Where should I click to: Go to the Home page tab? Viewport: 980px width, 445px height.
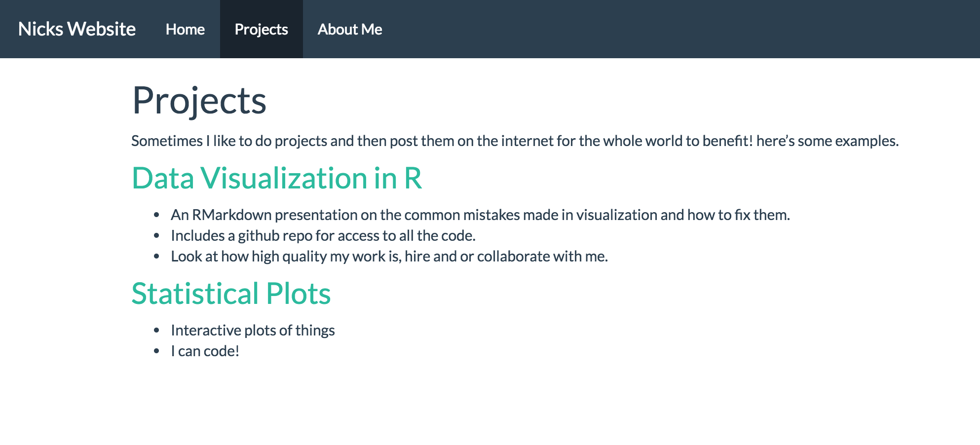click(185, 29)
